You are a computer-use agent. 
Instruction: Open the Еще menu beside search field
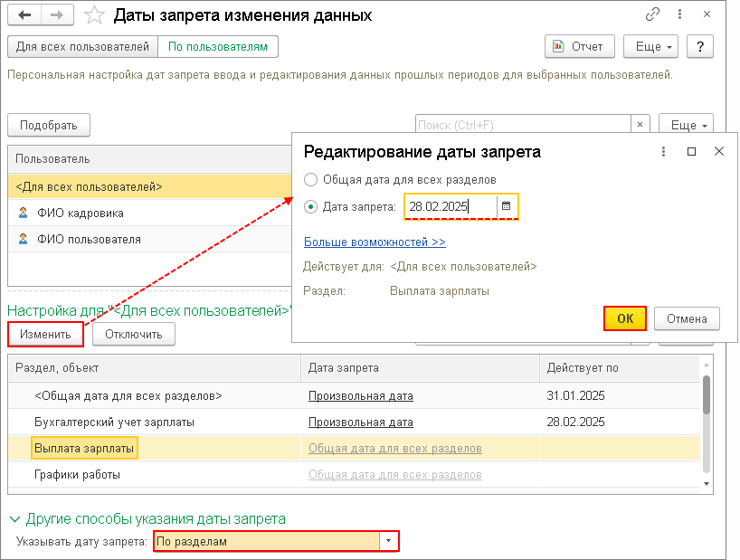[686, 125]
